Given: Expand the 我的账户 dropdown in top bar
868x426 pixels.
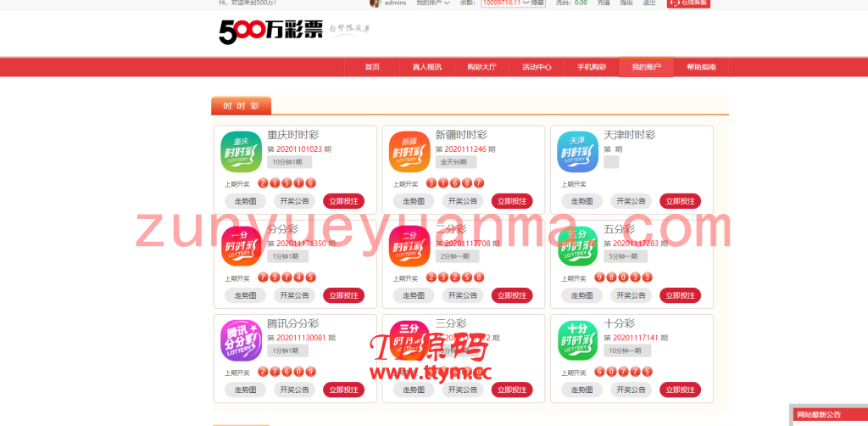Looking at the screenshot, I should [433, 3].
